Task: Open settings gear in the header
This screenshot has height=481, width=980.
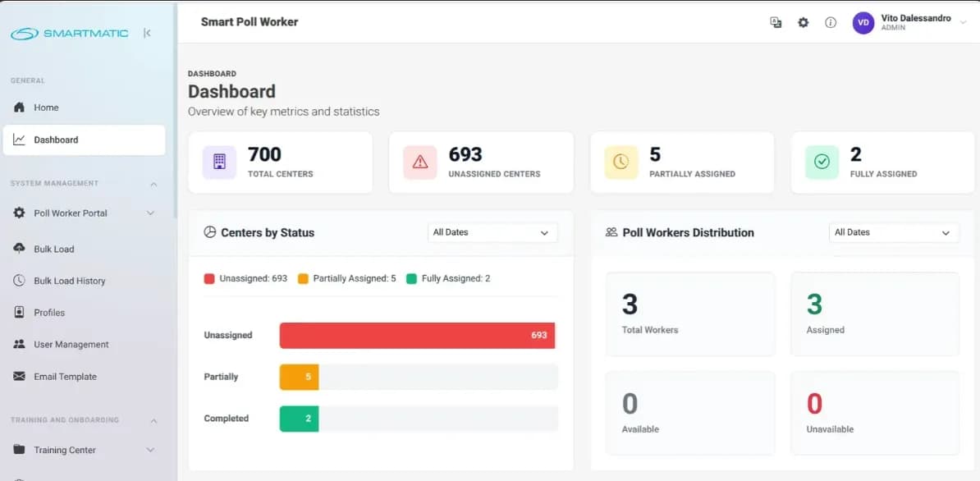Action: click(x=804, y=22)
